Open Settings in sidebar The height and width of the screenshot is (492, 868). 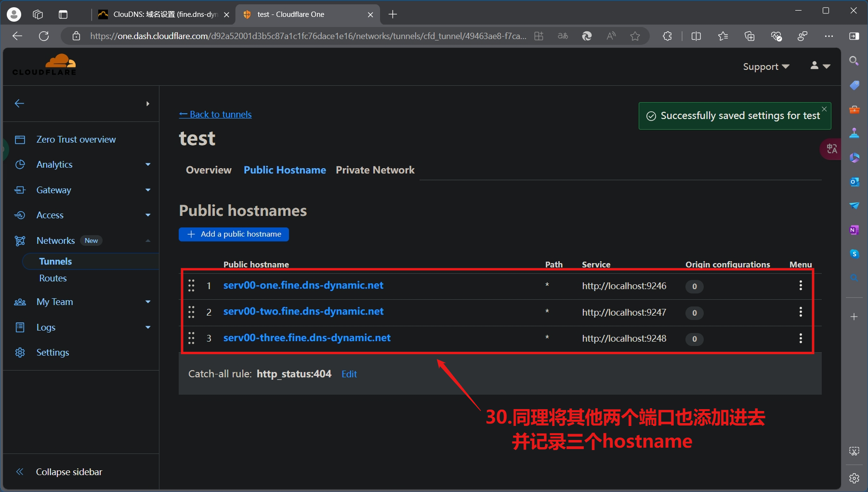tap(53, 352)
